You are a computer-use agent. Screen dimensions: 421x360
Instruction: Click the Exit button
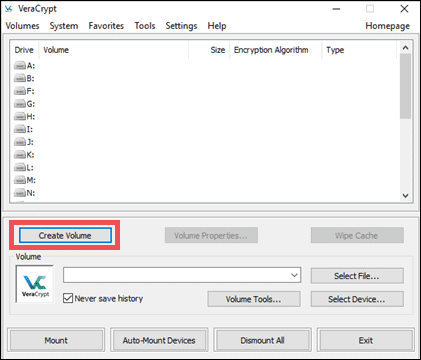pyautogui.click(x=366, y=340)
